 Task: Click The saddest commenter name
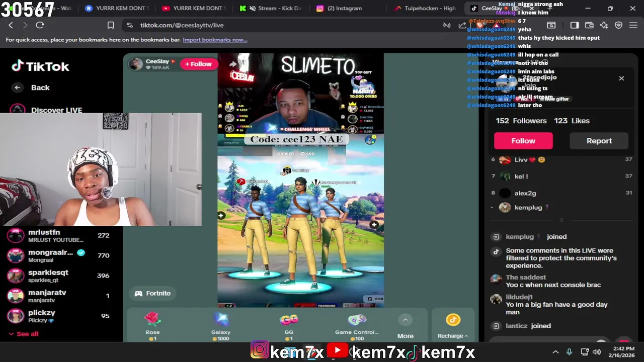click(526, 278)
